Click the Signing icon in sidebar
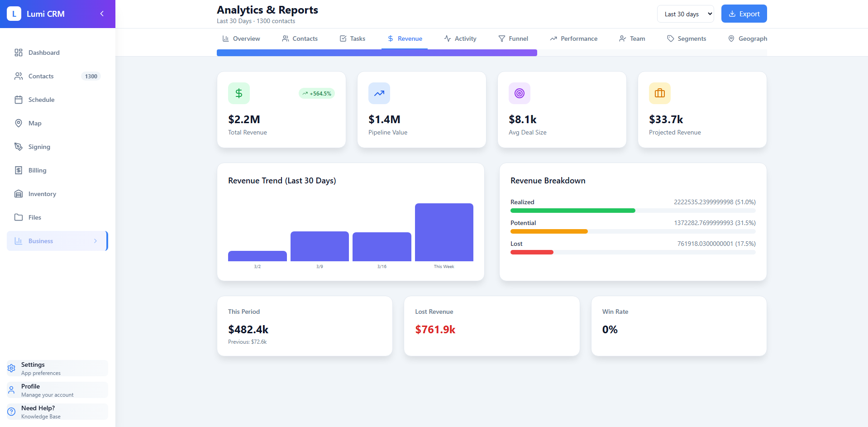The height and width of the screenshot is (427, 868). coord(19,147)
